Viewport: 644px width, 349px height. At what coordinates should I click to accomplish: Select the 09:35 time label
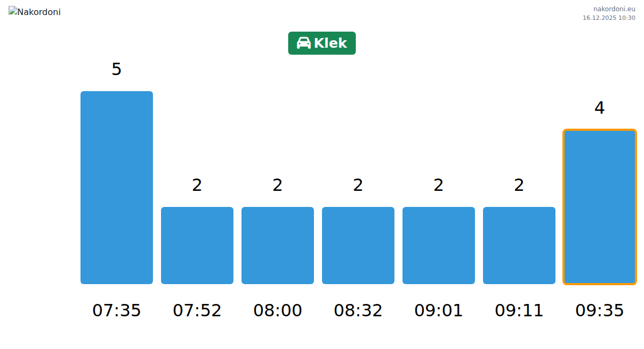pos(599,310)
